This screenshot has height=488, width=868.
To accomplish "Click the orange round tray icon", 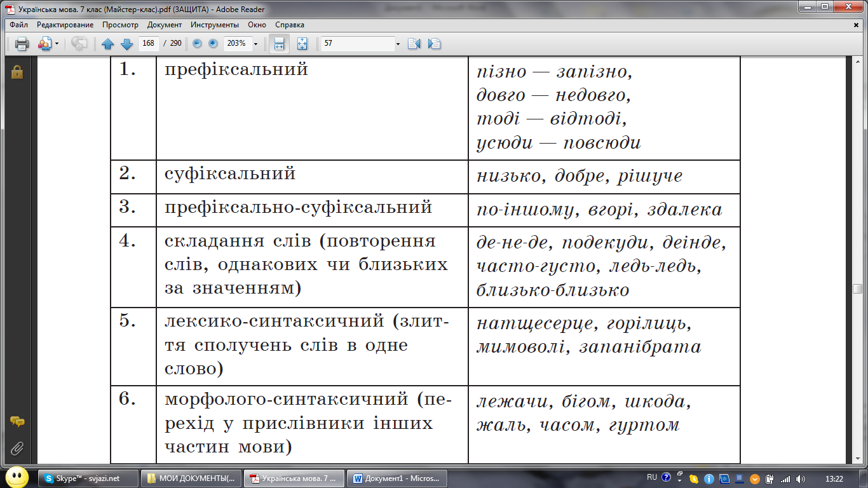I will (755, 478).
